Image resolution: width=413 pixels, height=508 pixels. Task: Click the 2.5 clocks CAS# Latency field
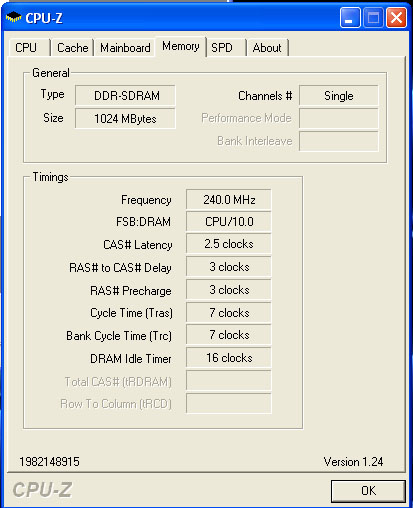coord(229,244)
